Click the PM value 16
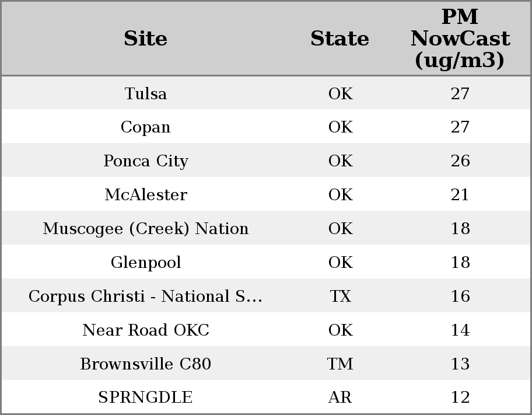The height and width of the screenshot is (415, 532). [x=460, y=297]
